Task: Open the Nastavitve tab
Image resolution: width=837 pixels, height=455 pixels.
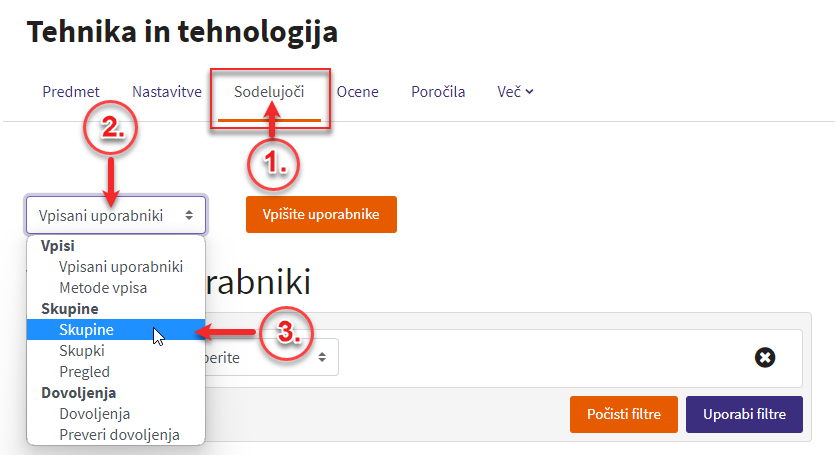Action: click(167, 92)
